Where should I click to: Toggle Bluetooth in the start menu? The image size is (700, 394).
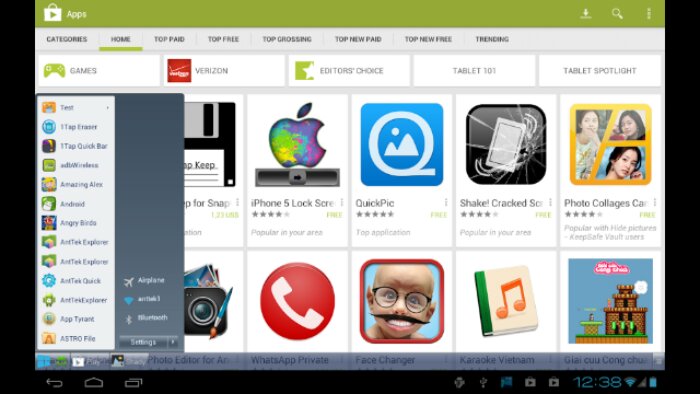(x=146, y=318)
